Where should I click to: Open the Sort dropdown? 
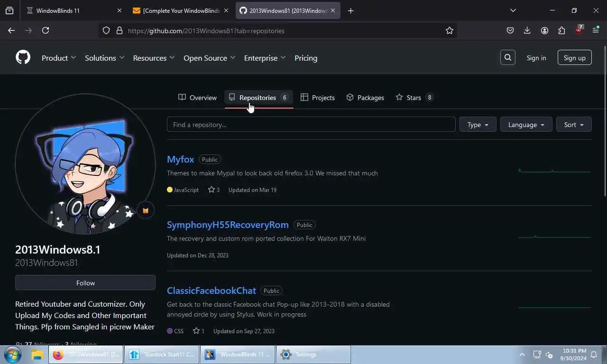tap(574, 125)
